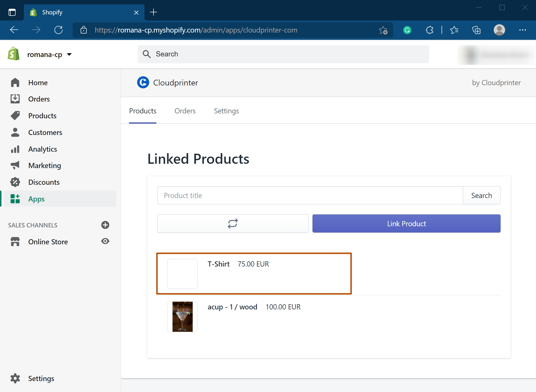Open the Home sidebar icon
The image size is (536, 392).
pyautogui.click(x=15, y=83)
